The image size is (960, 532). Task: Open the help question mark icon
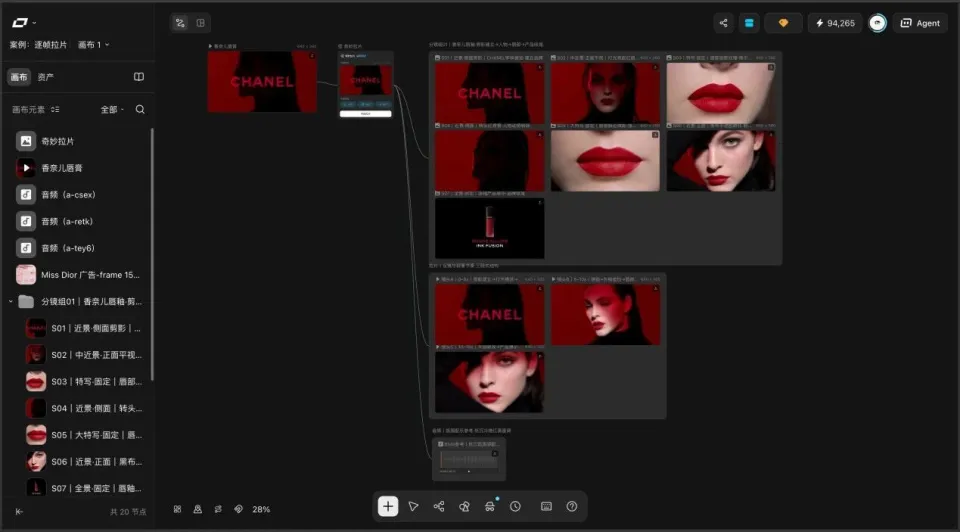(x=572, y=506)
